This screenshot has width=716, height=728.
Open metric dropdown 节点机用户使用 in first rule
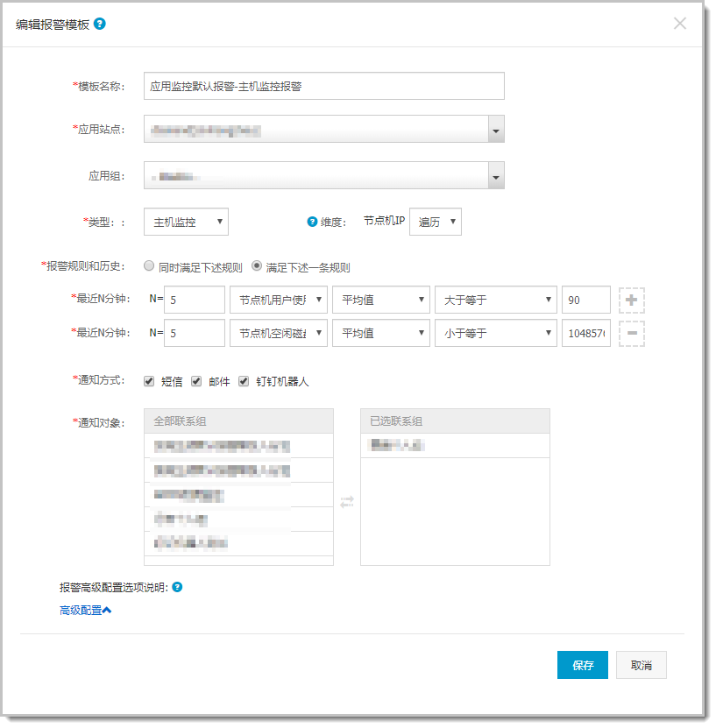pos(279,300)
